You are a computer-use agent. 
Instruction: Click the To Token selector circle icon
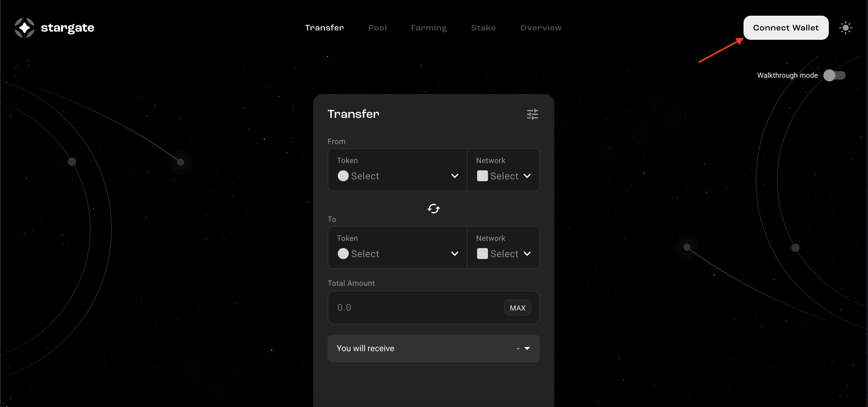coord(342,253)
